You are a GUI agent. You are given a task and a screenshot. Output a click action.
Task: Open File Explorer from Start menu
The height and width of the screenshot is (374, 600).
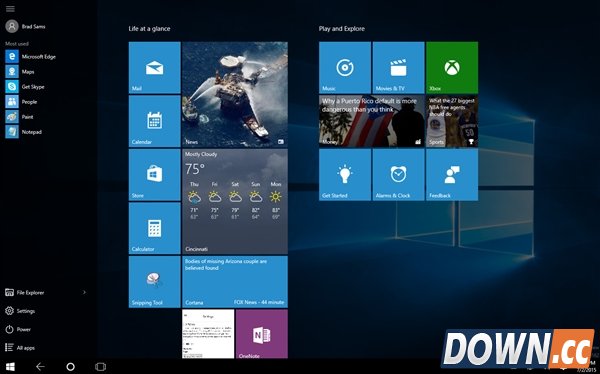point(24,292)
